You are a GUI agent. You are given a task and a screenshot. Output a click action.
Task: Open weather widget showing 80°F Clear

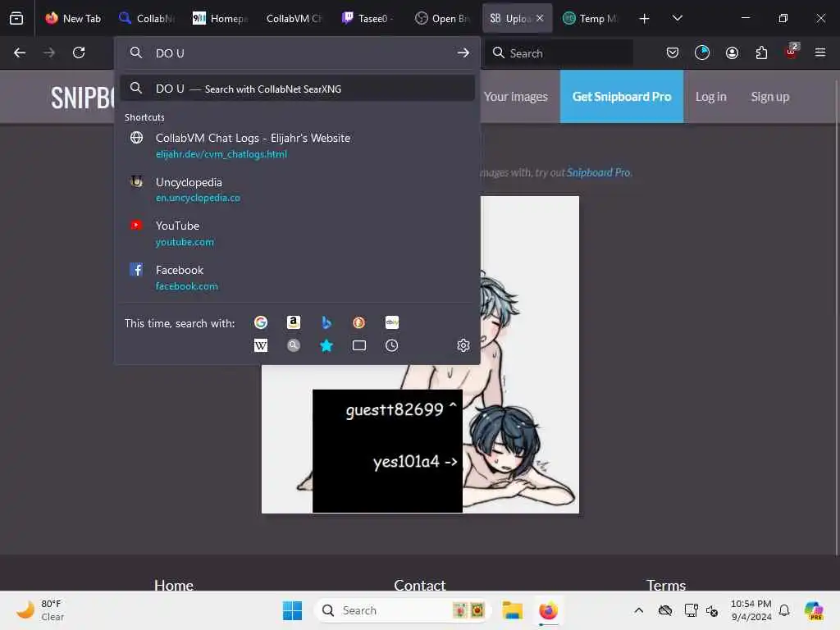coord(40,610)
